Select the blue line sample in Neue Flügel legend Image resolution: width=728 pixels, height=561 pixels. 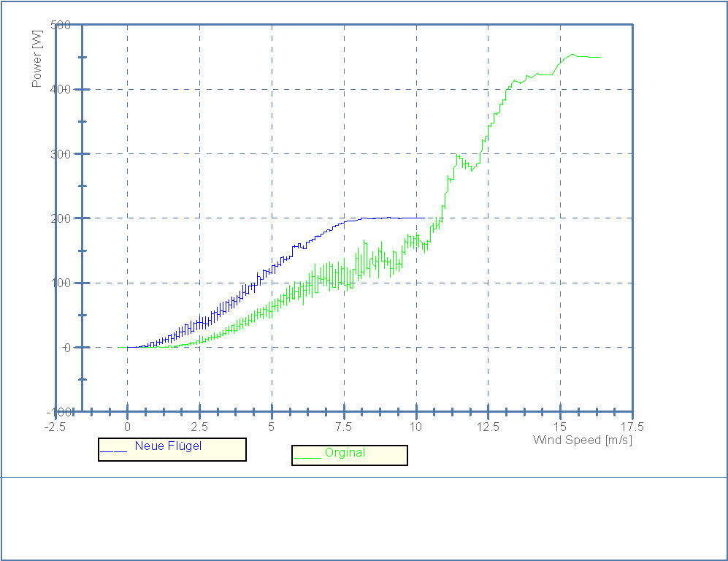(x=113, y=451)
